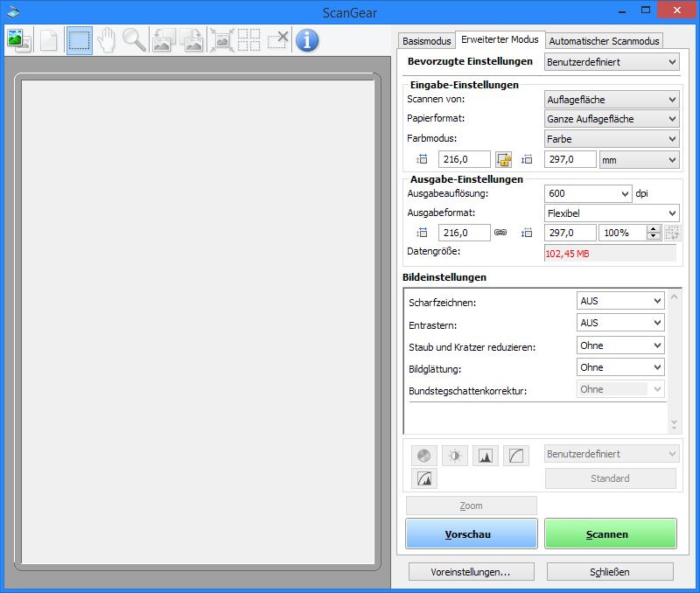Click the Vorschau button
This screenshot has width=700, height=593.
[x=471, y=534]
